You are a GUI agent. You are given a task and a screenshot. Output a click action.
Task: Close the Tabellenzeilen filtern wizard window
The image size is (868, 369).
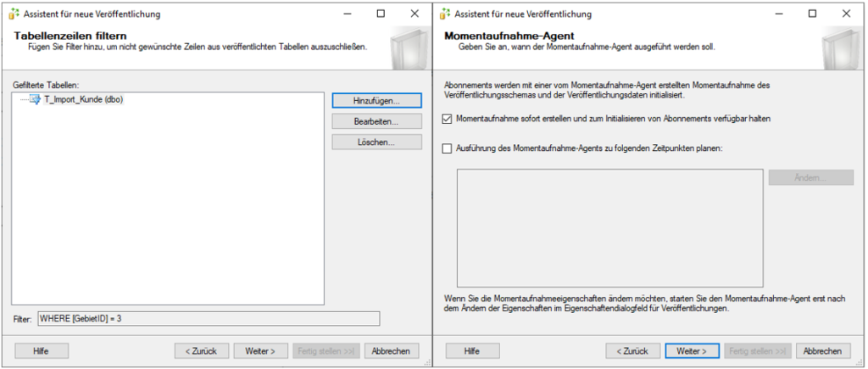tap(415, 14)
